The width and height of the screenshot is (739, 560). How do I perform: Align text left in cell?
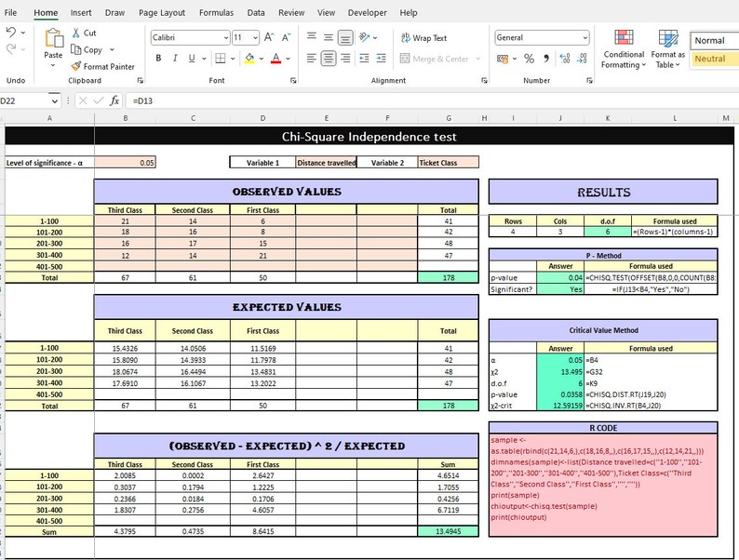(312, 59)
